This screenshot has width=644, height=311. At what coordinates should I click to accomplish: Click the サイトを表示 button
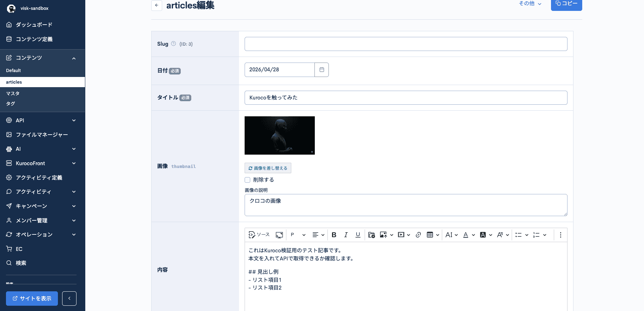pos(32,298)
